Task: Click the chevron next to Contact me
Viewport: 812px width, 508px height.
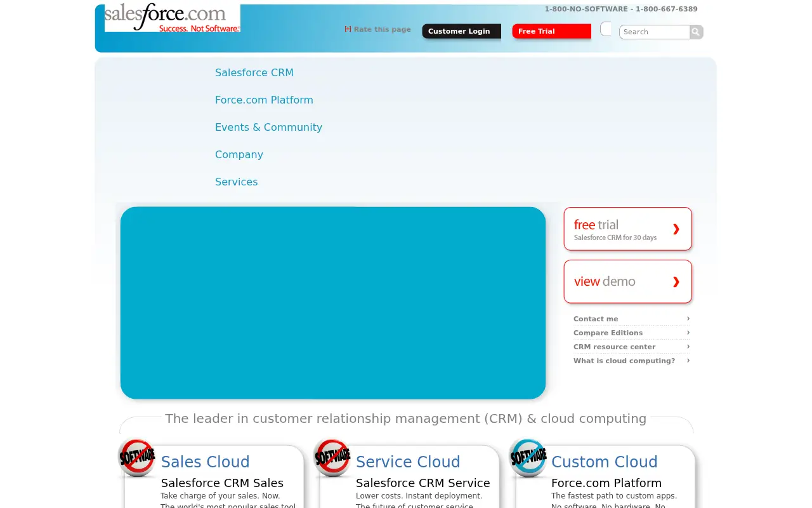Action: coord(688,318)
